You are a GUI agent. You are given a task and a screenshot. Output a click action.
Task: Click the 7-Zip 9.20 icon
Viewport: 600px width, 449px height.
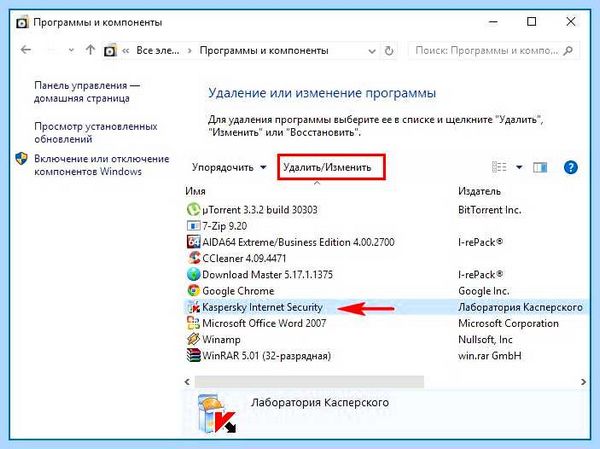193,226
